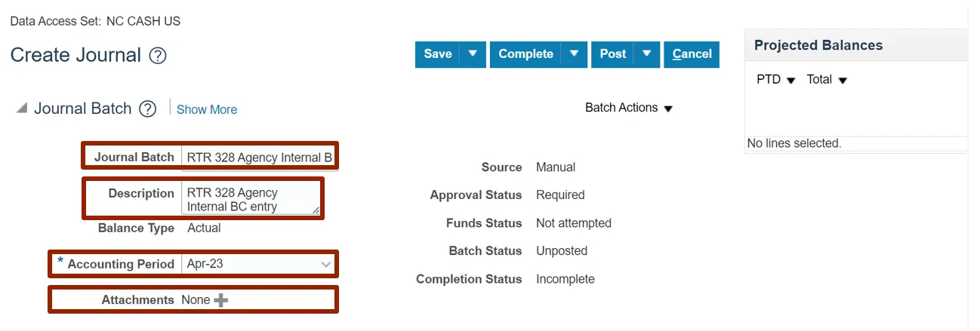Click the None attachments text
The height and width of the screenshot is (331, 980).
(x=196, y=300)
